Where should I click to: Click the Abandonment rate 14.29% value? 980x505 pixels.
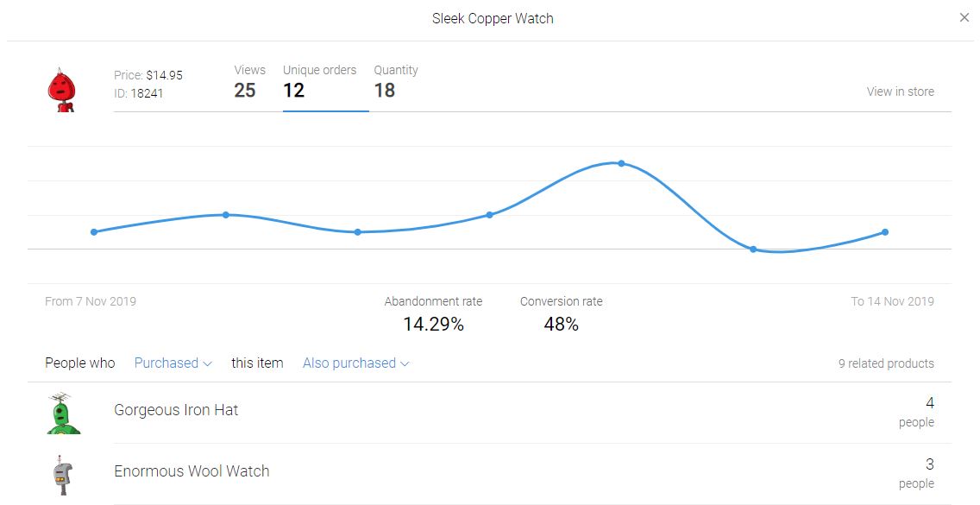[x=433, y=325]
